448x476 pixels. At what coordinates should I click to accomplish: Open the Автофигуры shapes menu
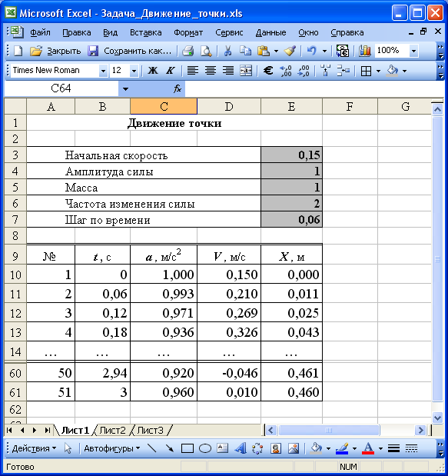pyautogui.click(x=111, y=448)
